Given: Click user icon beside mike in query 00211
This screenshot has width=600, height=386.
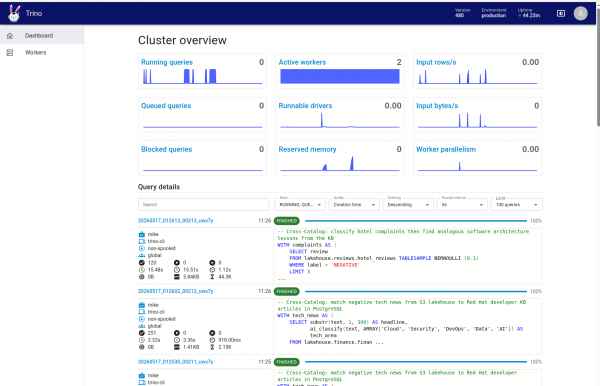Looking at the screenshot, I should point(142,375).
